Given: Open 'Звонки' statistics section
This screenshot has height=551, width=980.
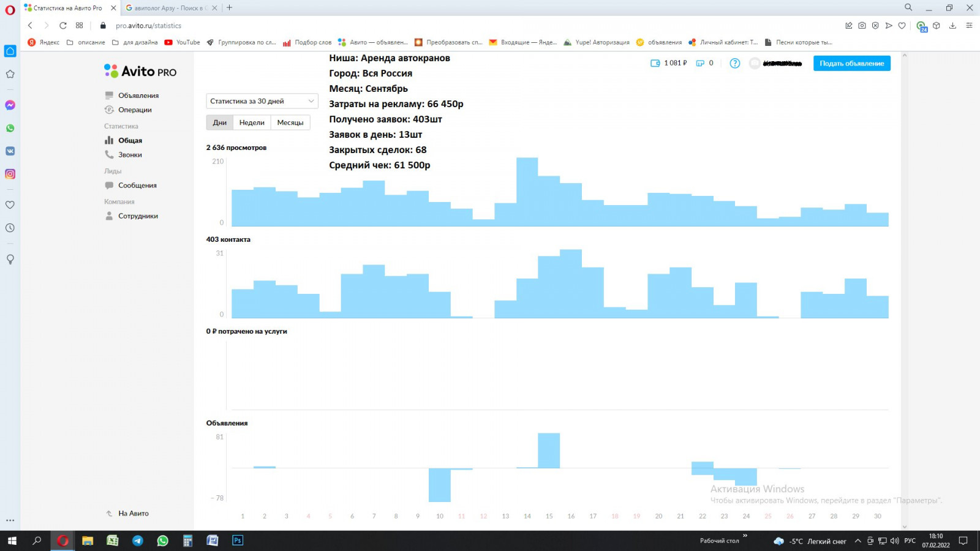Looking at the screenshot, I should 130,155.
